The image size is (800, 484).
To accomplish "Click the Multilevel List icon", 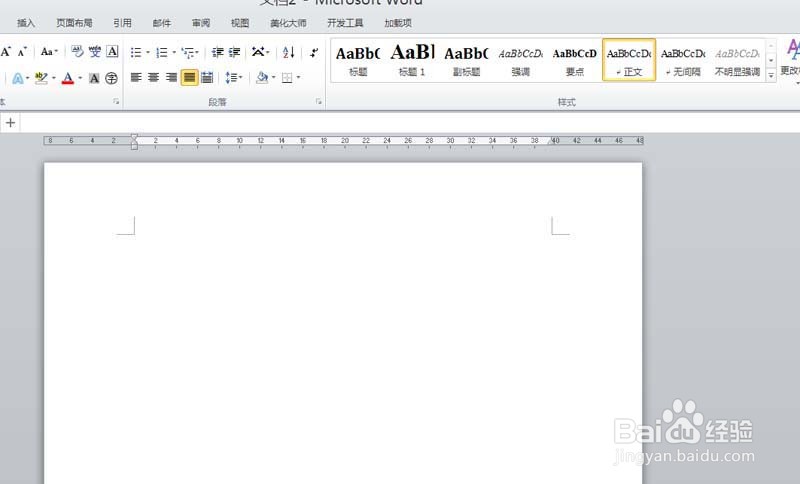I will 189,52.
